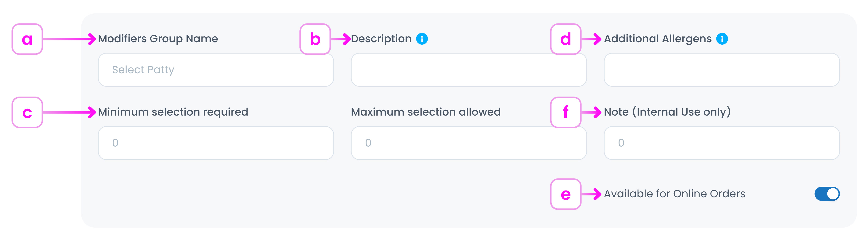Click the Minimum selection required field
Image resolution: width=868 pixels, height=241 pixels.
coord(216,143)
